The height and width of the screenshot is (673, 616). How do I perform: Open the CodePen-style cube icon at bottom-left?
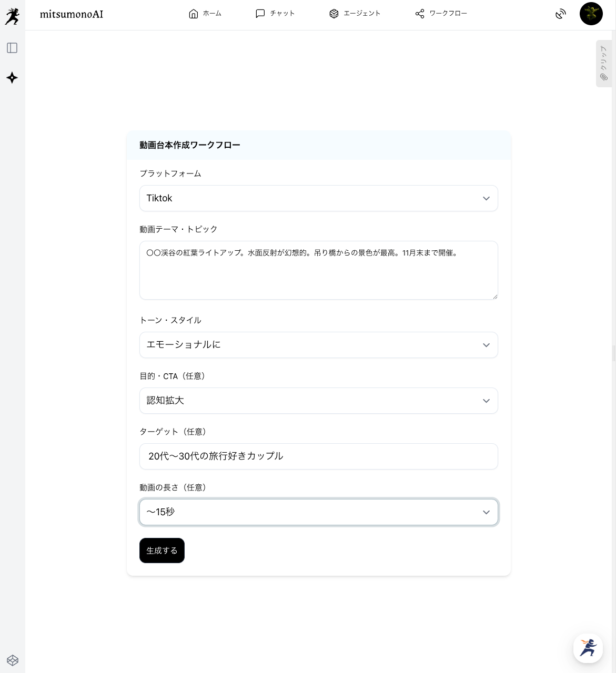pyautogui.click(x=13, y=660)
